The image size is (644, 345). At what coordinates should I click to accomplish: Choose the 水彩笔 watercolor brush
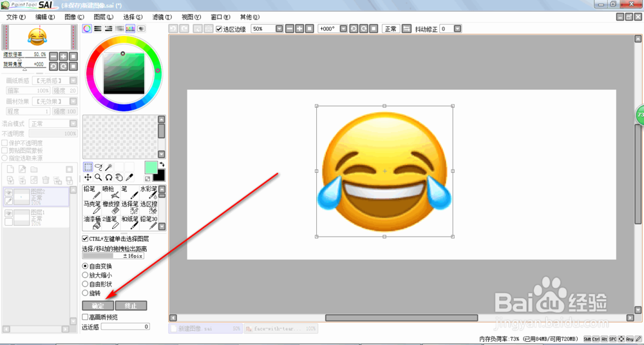click(x=149, y=192)
